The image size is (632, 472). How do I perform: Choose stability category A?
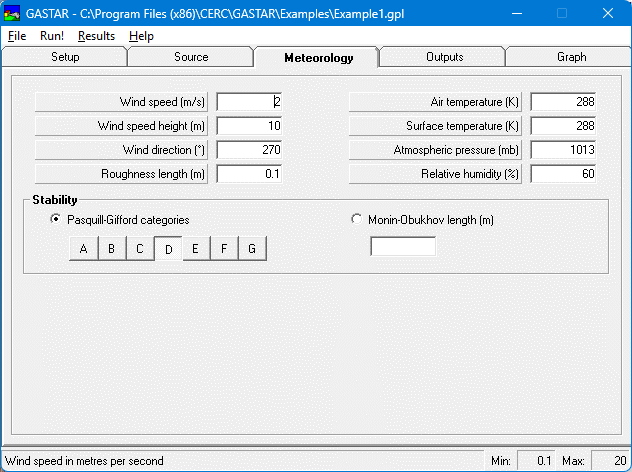click(84, 249)
